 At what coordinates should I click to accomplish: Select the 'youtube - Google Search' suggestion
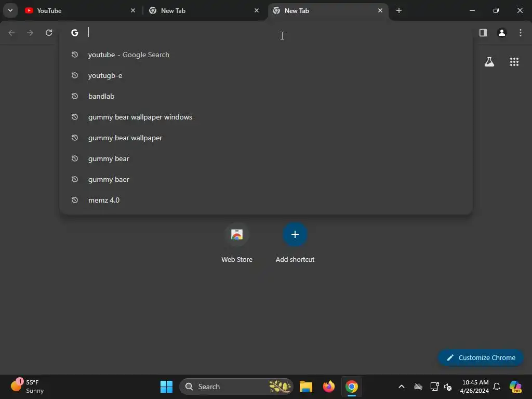pos(266,55)
